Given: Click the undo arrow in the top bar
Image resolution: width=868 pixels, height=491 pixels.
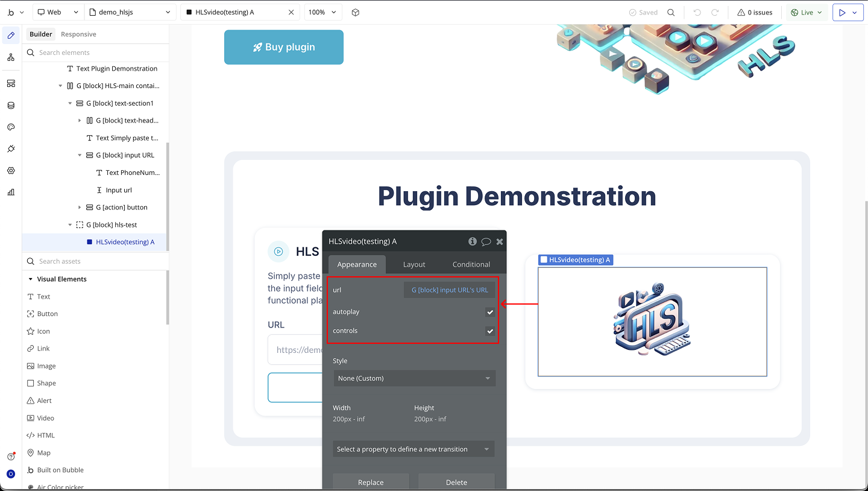Looking at the screenshot, I should (x=697, y=12).
